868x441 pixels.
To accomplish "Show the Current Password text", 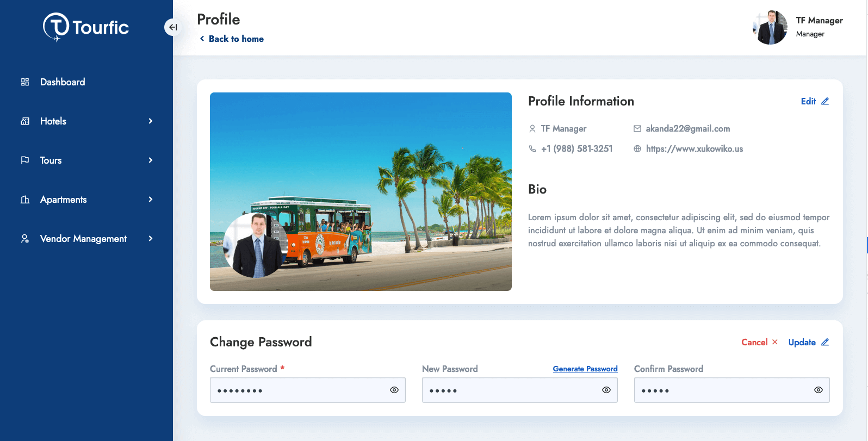I will point(394,390).
